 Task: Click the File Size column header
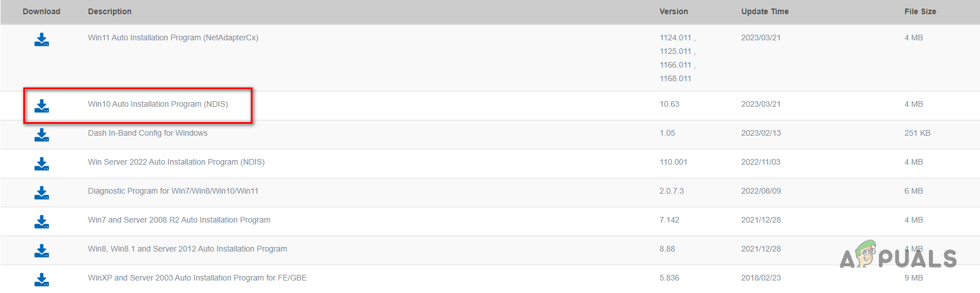(920, 12)
